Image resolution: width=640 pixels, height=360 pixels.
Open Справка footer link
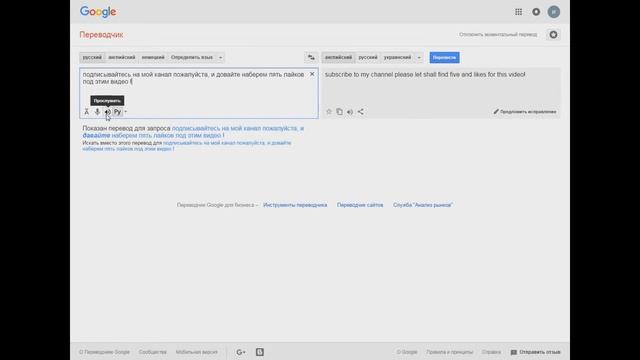point(491,352)
